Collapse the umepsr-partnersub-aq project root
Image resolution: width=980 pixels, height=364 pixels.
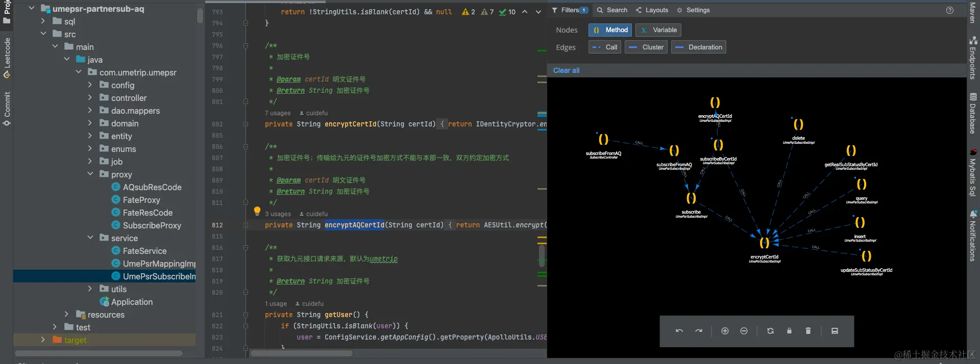point(31,8)
